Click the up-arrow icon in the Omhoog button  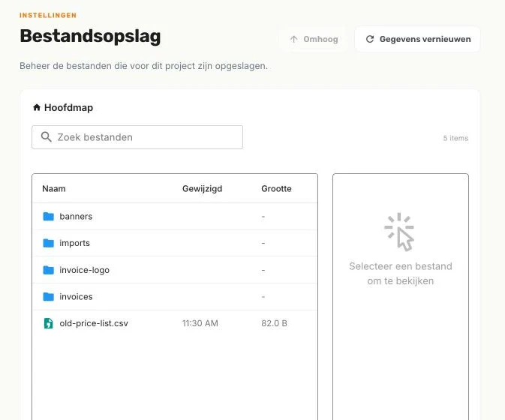293,39
